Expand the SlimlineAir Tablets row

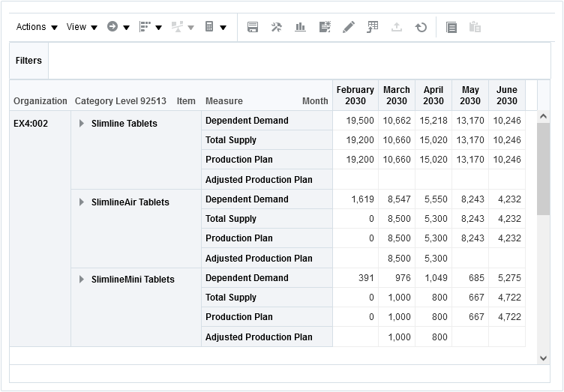click(82, 202)
